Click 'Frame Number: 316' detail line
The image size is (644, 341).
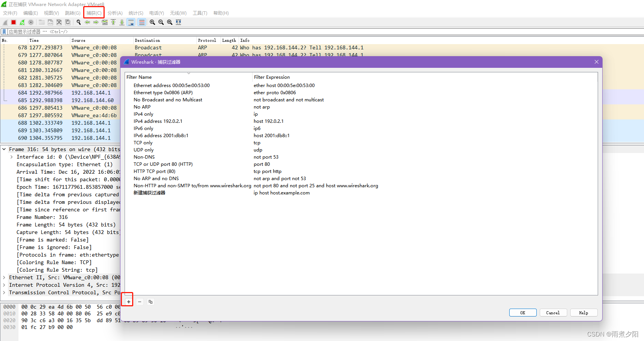pos(42,217)
